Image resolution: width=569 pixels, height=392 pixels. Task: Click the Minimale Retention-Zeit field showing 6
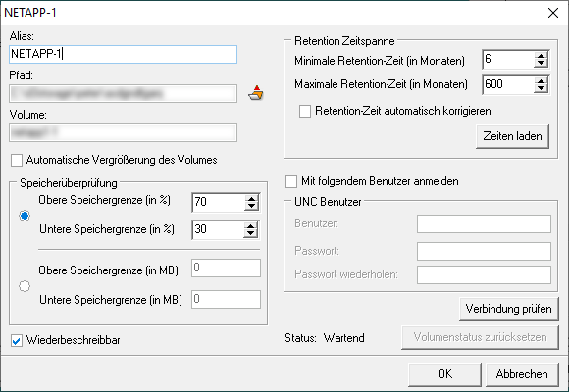(x=508, y=60)
